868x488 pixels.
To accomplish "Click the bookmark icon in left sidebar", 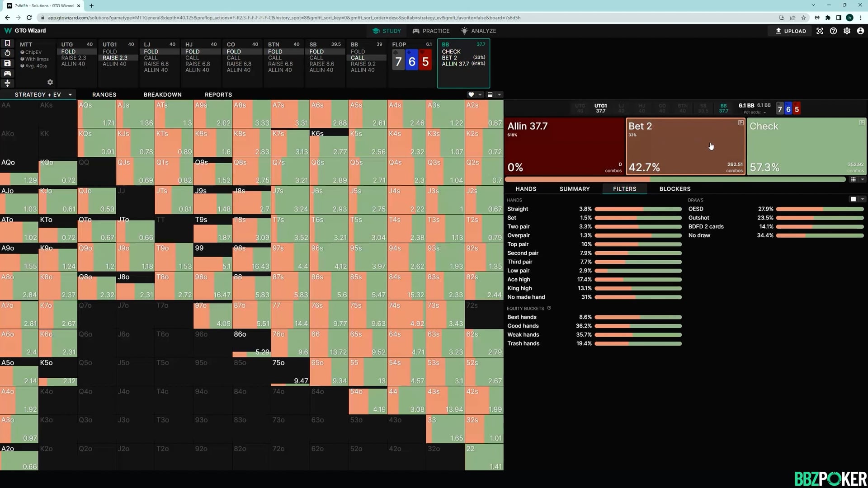I will pos(7,43).
